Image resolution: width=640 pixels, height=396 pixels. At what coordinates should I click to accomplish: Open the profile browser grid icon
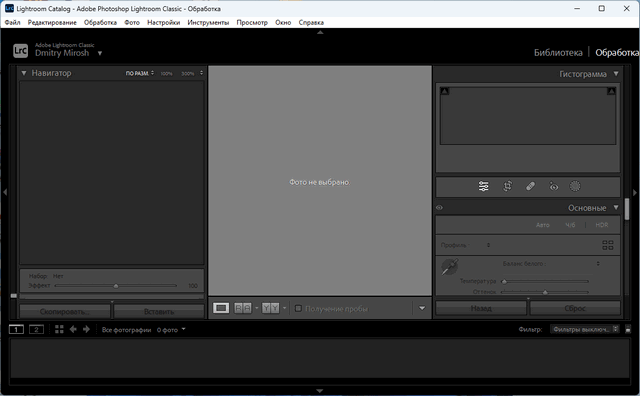[608, 245]
